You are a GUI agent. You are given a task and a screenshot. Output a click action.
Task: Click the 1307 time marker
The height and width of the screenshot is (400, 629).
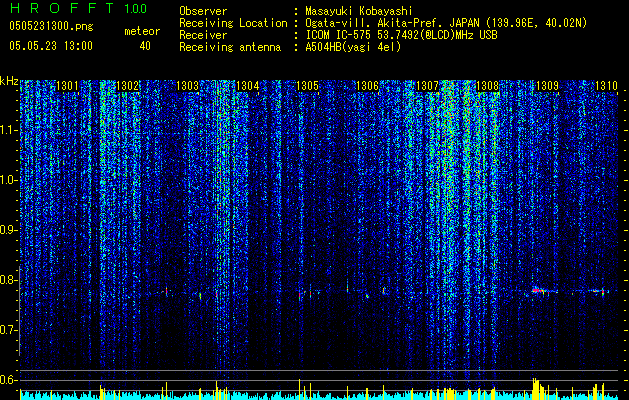(x=427, y=85)
